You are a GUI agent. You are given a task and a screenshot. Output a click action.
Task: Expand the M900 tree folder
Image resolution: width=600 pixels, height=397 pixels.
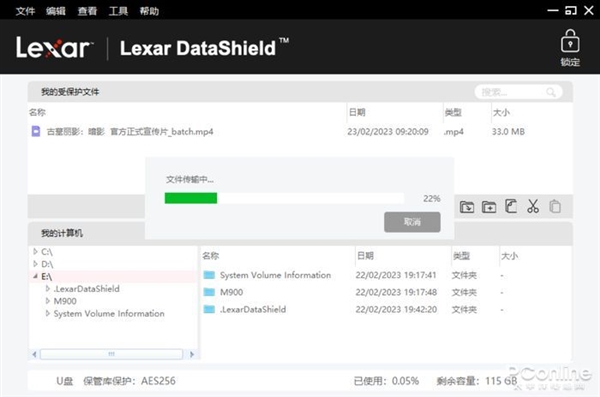point(48,301)
